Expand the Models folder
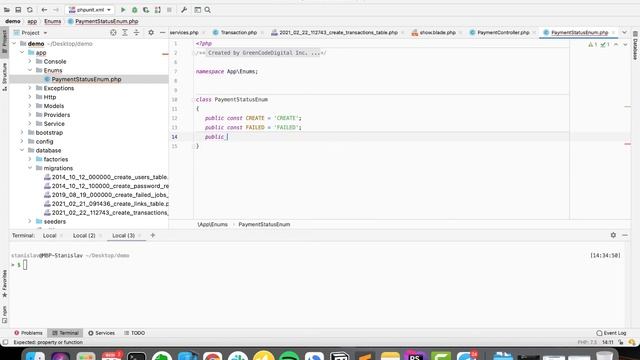640x360 pixels. [30, 106]
